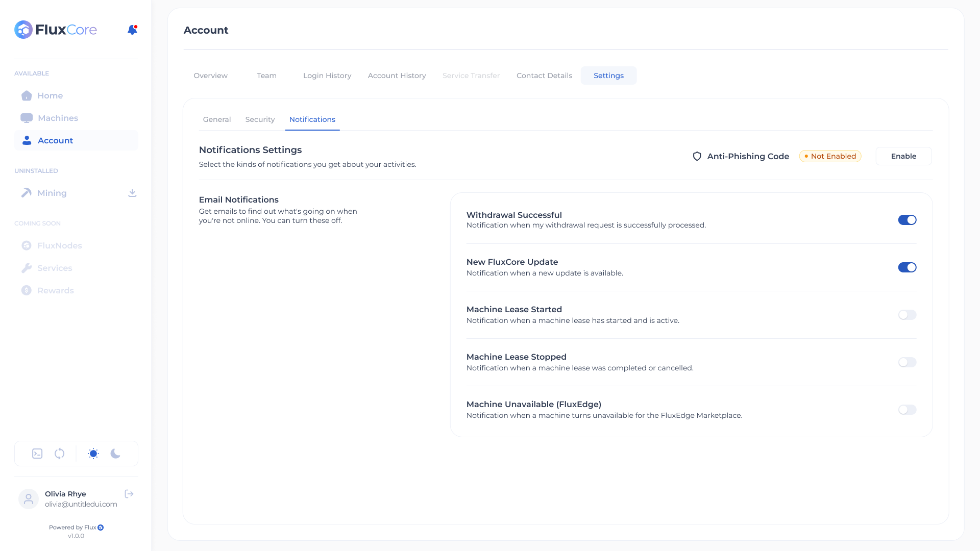Open the Team tab
Screen dimensions: 980x551
266,76
